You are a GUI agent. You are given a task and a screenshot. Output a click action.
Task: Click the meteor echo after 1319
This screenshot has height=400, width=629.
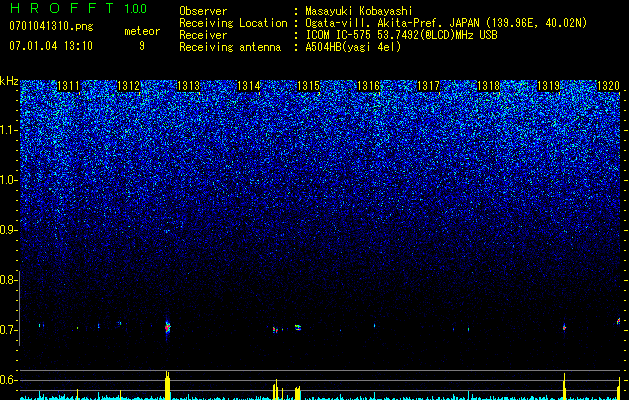pyautogui.click(x=564, y=327)
